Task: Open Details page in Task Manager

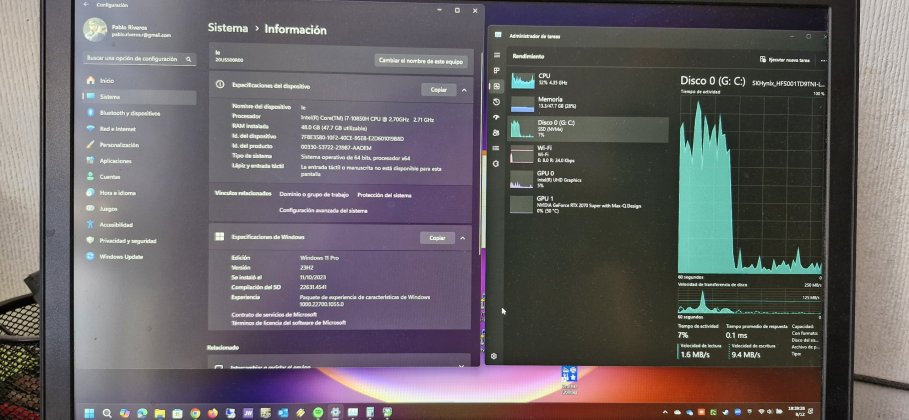Action: 496,149
